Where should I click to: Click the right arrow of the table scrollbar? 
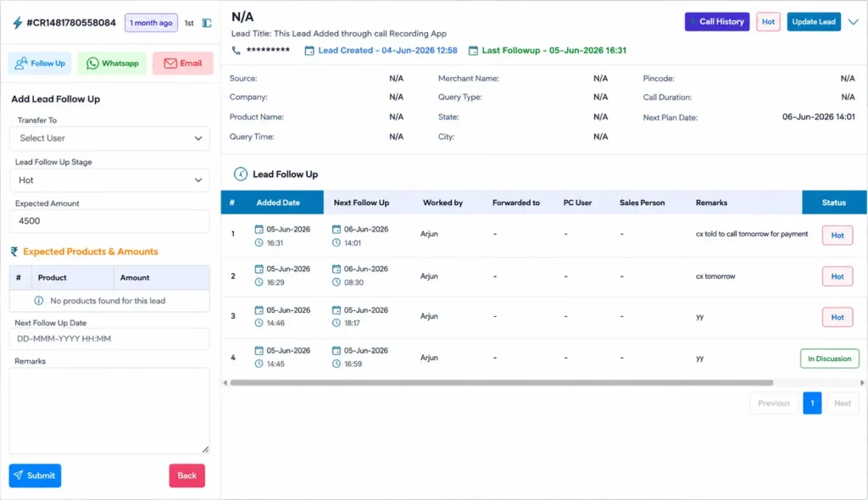click(862, 382)
